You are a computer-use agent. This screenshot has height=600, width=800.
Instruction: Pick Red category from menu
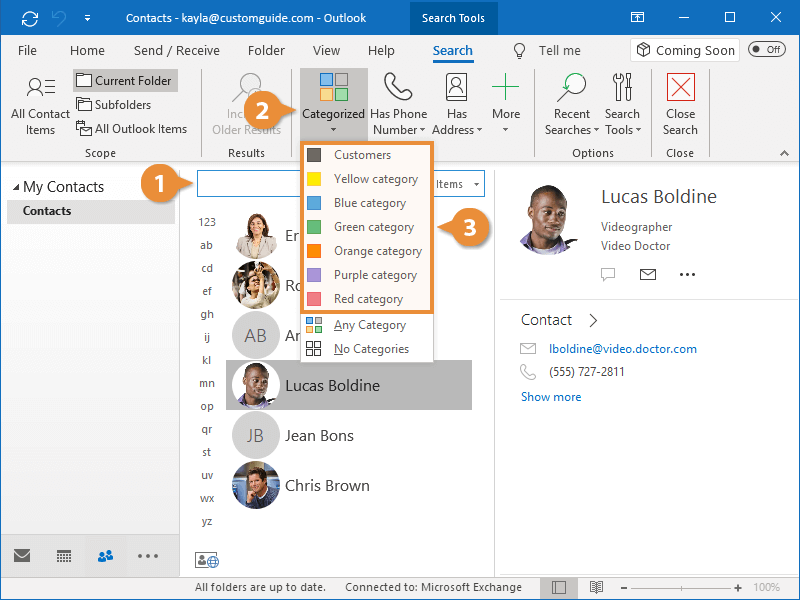coord(367,298)
